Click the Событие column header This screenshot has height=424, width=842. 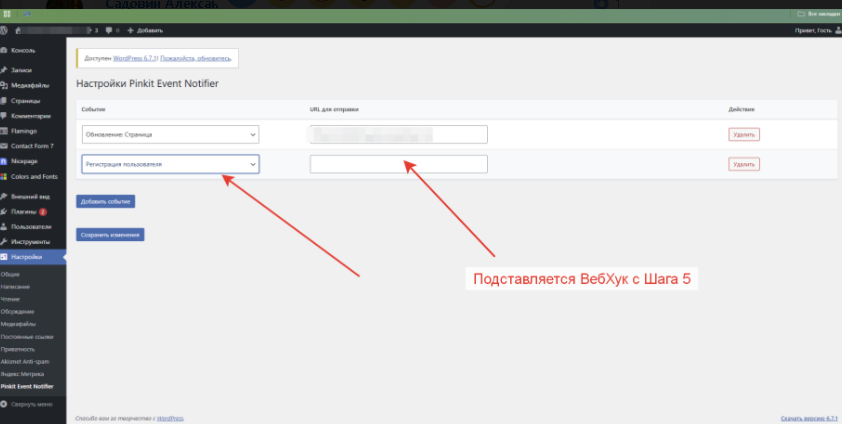[x=93, y=109]
